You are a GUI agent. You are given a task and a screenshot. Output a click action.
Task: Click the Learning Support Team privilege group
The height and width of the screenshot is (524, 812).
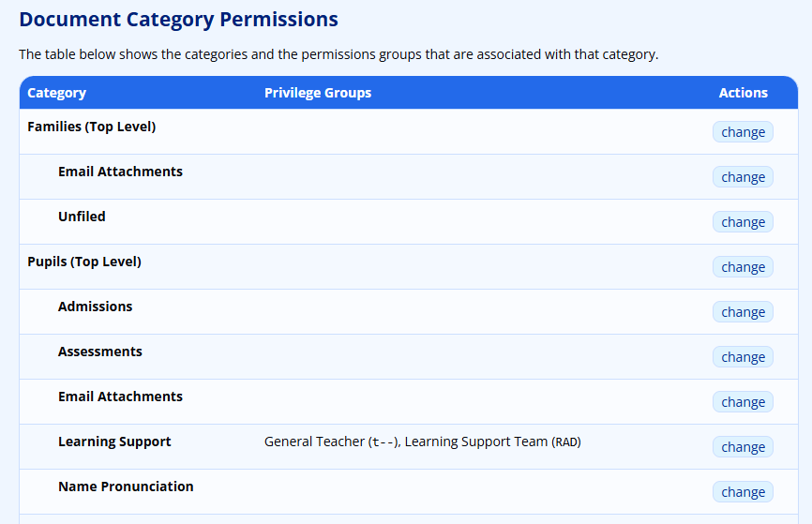coord(475,442)
